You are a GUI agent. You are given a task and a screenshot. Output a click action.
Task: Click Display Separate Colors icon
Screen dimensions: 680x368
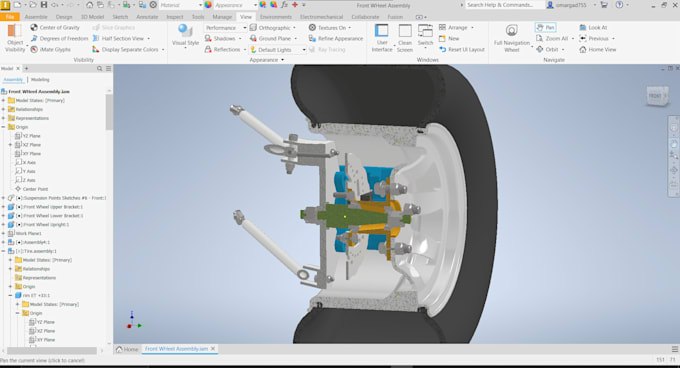pos(96,49)
